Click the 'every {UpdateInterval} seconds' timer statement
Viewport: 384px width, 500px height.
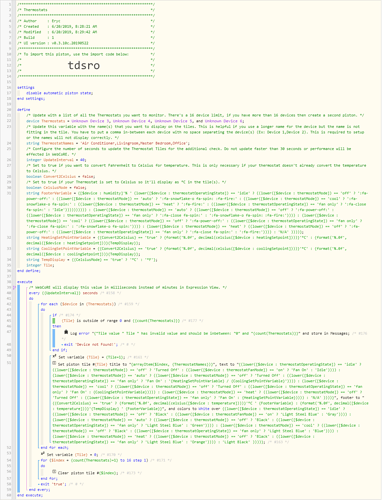point(63,293)
